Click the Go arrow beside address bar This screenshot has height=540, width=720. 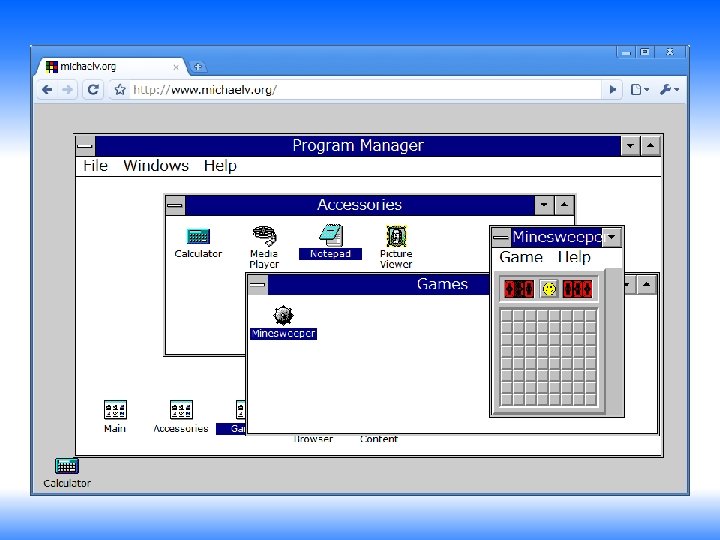pyautogui.click(x=613, y=90)
